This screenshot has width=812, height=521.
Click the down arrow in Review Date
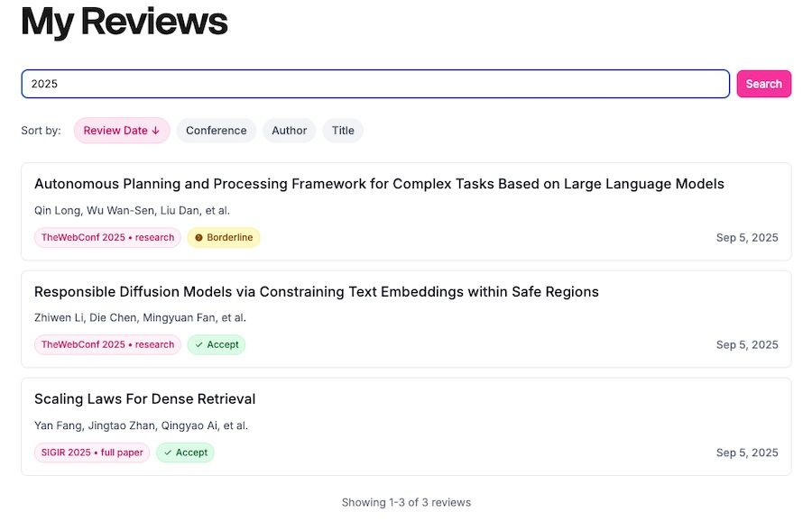[155, 131]
